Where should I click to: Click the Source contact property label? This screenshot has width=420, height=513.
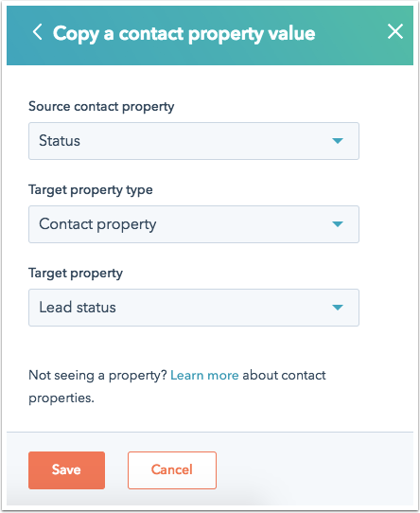click(101, 107)
